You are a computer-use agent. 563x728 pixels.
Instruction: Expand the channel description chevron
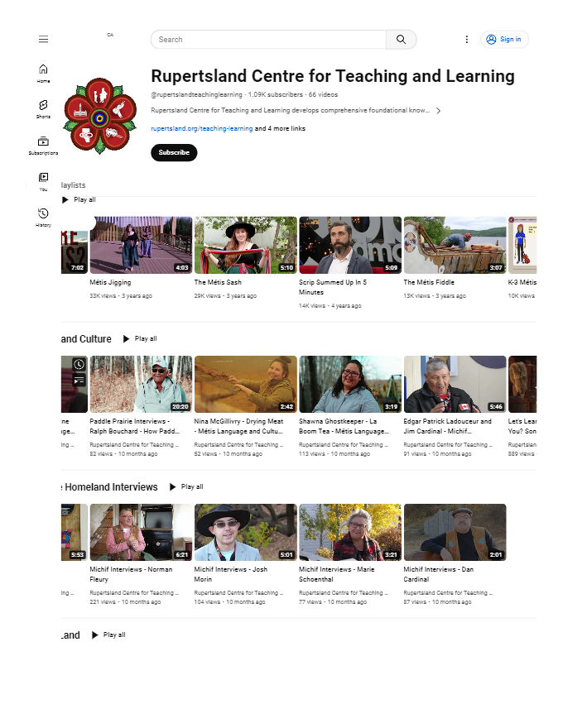coord(438,111)
